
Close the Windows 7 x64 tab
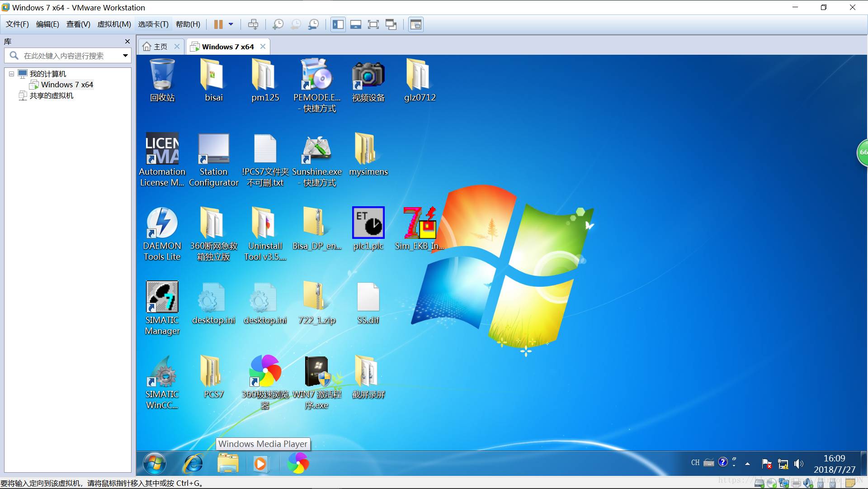pyautogui.click(x=263, y=47)
